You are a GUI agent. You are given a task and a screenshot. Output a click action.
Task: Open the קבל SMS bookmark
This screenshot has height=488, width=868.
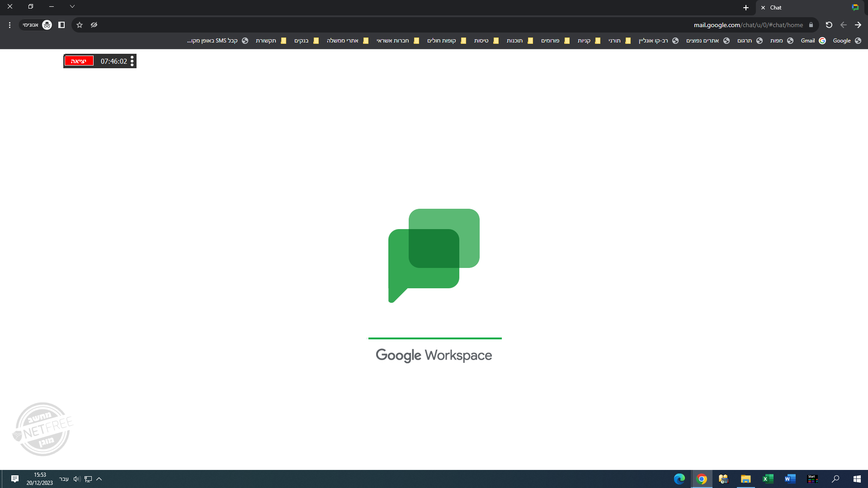click(217, 41)
